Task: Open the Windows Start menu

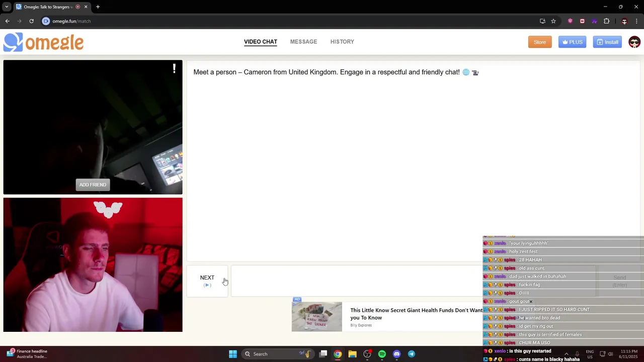Action: 232,354
